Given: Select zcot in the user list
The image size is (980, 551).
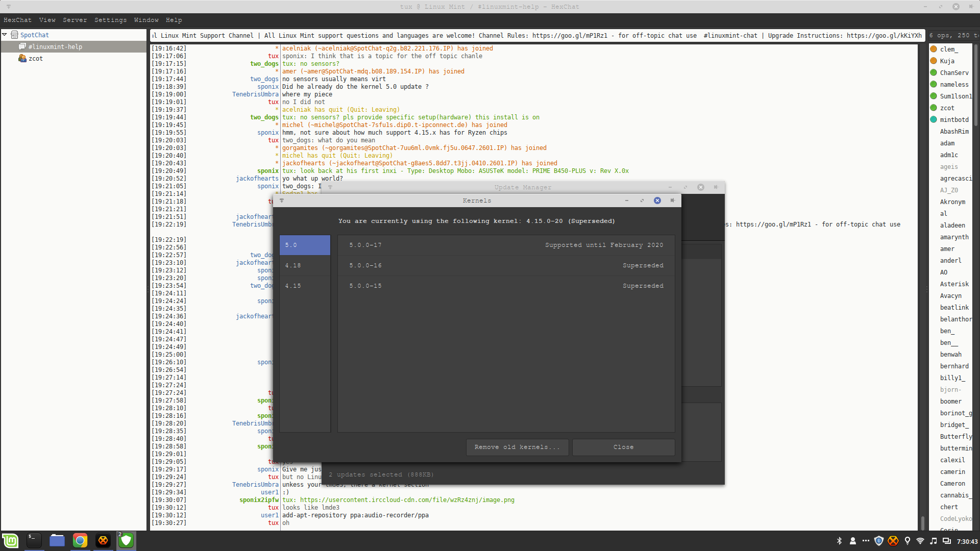Looking at the screenshot, I should 950,108.
